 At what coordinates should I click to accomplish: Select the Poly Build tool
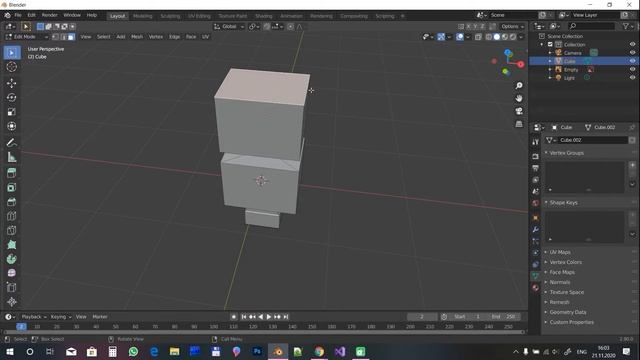(x=11, y=245)
